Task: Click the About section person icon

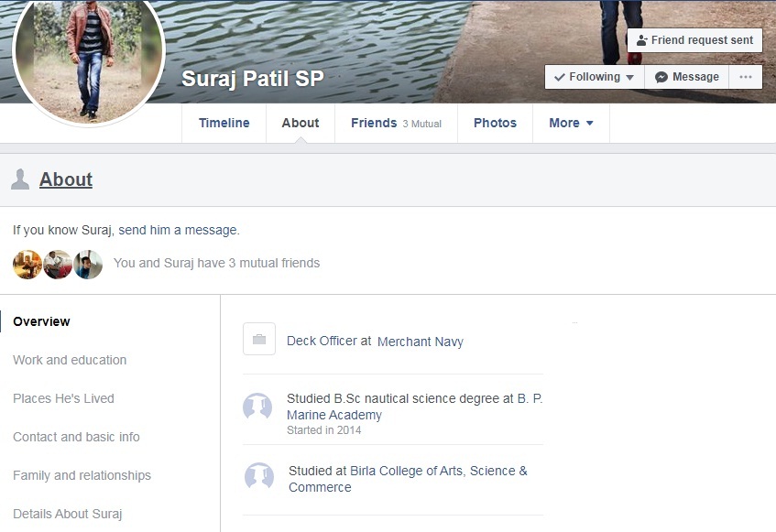Action: tap(20, 179)
